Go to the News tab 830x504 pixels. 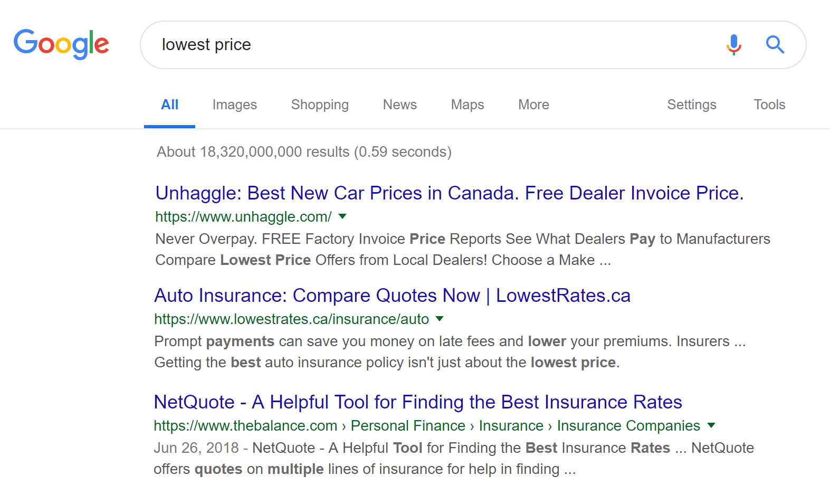[400, 104]
